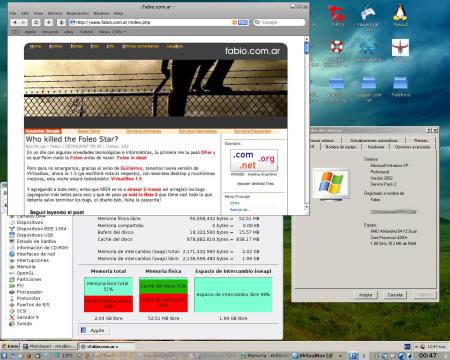Switch to Remoto tab in system properties

click(x=421, y=140)
